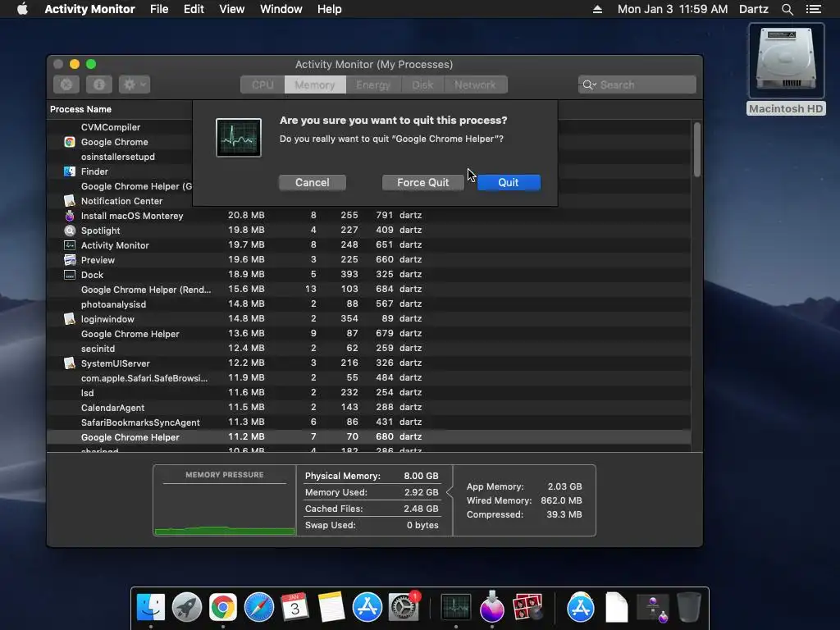Open the gear actions dropdown in toolbar
Screen dimensions: 840x630
point(135,84)
